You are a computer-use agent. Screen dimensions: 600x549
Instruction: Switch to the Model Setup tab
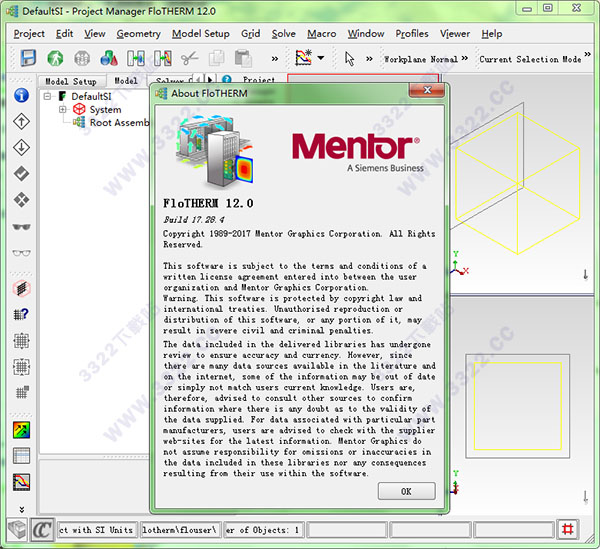(71, 81)
